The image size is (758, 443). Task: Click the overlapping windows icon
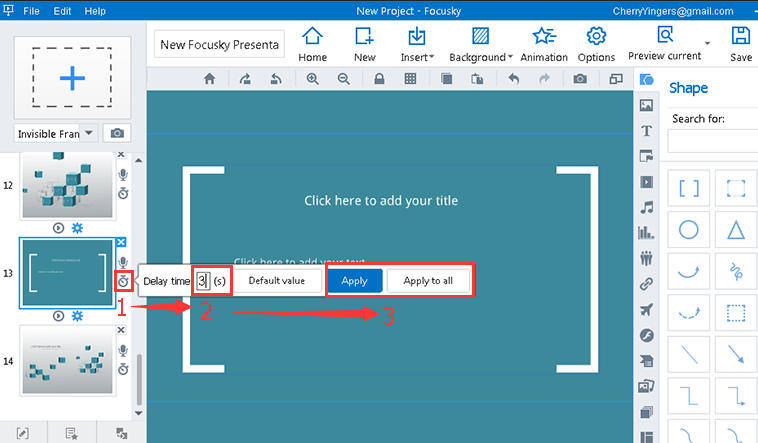click(x=616, y=79)
